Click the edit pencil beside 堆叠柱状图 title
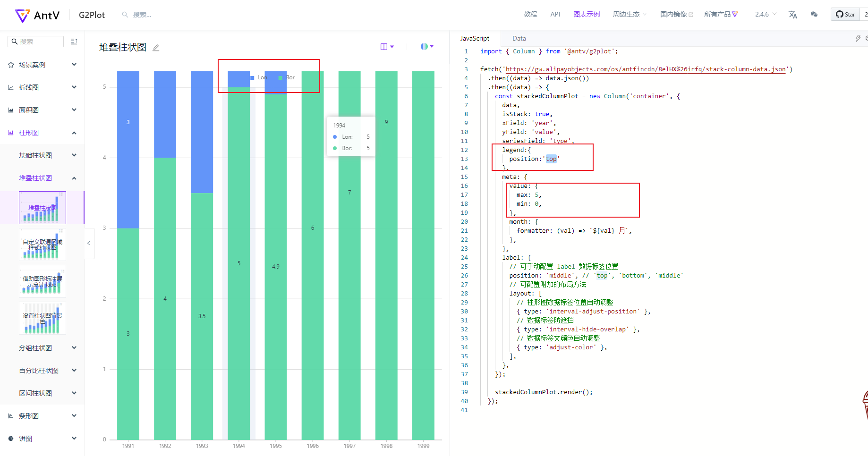This screenshot has width=868, height=456. coord(156,47)
